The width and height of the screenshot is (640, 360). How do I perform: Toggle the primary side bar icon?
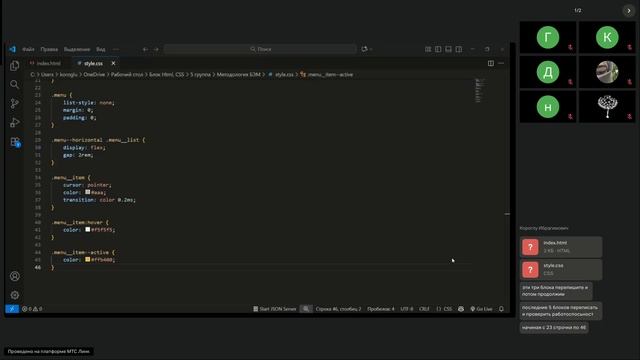[438, 49]
